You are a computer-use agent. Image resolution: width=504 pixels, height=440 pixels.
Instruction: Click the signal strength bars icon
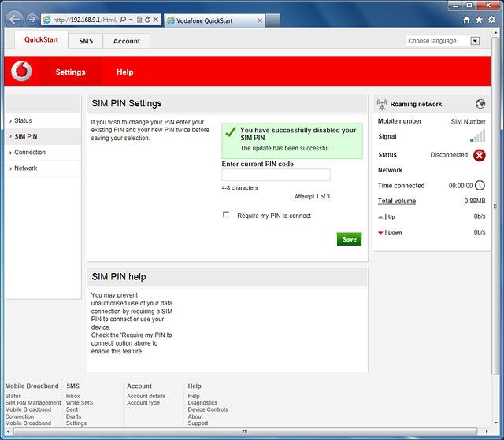pyautogui.click(x=478, y=136)
